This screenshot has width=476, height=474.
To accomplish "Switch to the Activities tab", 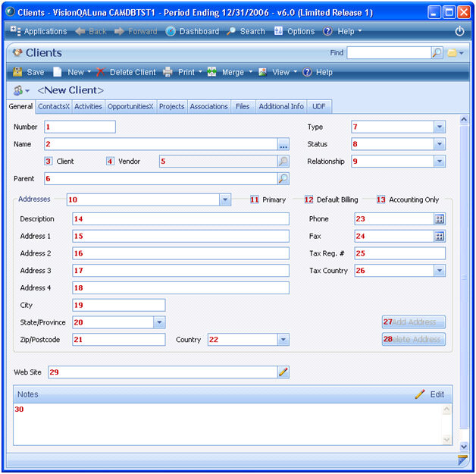I will coord(88,106).
